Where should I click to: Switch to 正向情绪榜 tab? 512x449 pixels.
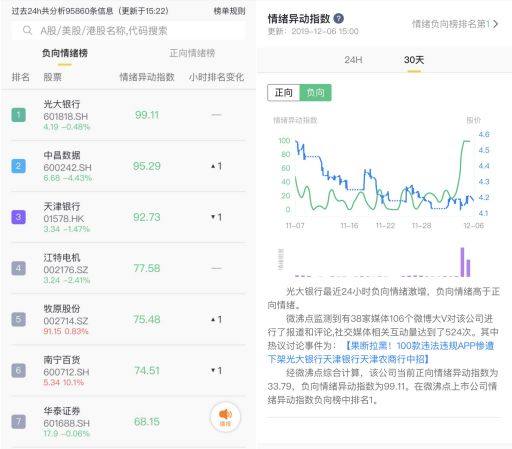(x=192, y=53)
